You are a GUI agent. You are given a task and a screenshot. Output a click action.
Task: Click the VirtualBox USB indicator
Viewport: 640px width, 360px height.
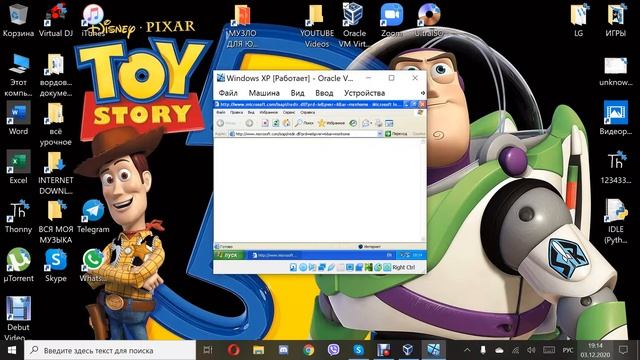(331, 267)
